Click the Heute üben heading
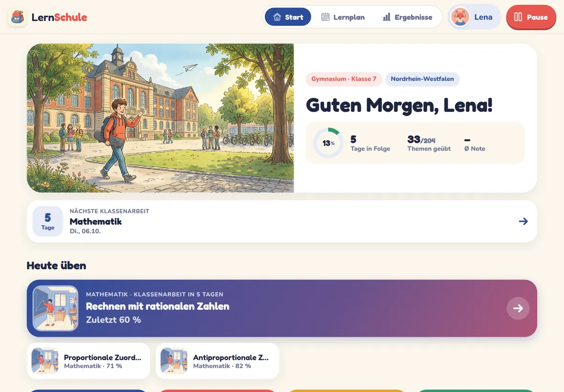564x392 pixels. coord(56,266)
